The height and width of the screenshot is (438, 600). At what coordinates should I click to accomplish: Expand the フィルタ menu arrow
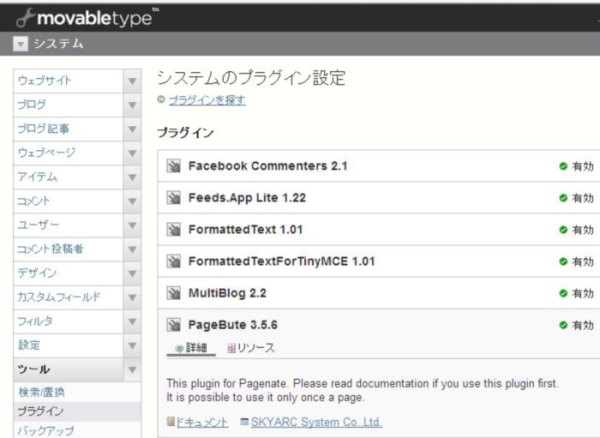pos(132,321)
